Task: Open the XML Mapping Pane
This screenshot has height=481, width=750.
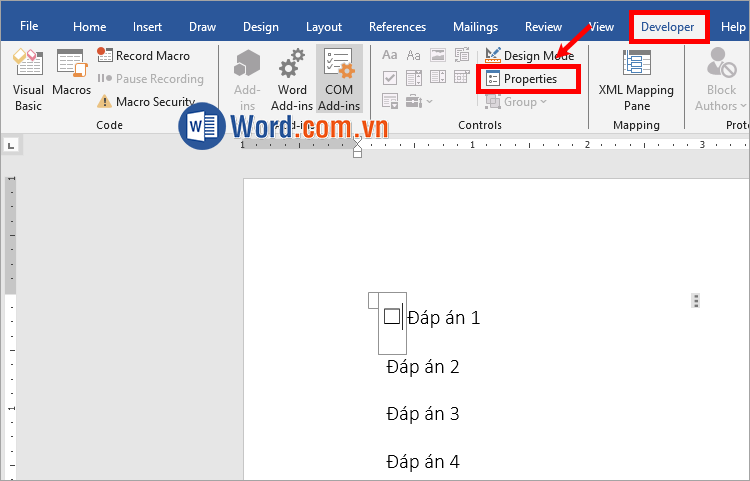Action: click(x=636, y=80)
